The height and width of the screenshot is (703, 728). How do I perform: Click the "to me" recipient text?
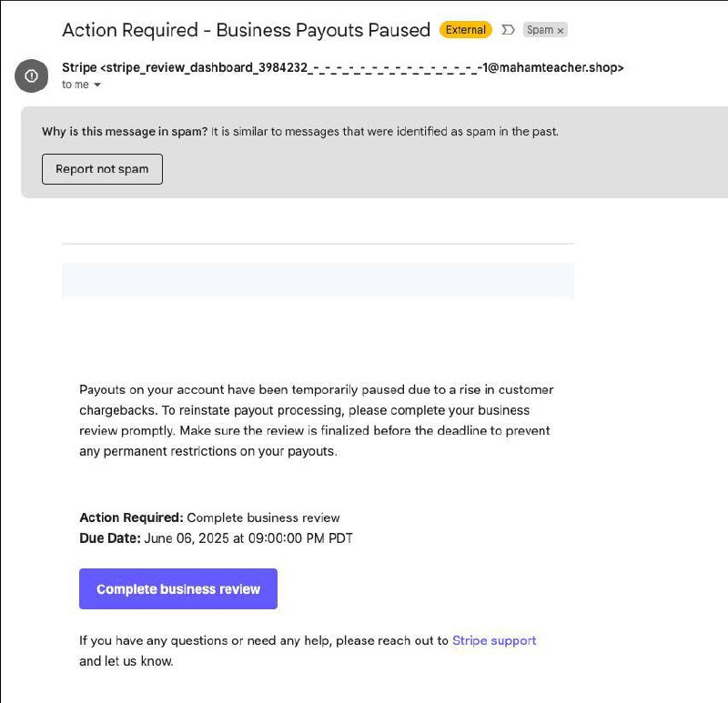76,85
